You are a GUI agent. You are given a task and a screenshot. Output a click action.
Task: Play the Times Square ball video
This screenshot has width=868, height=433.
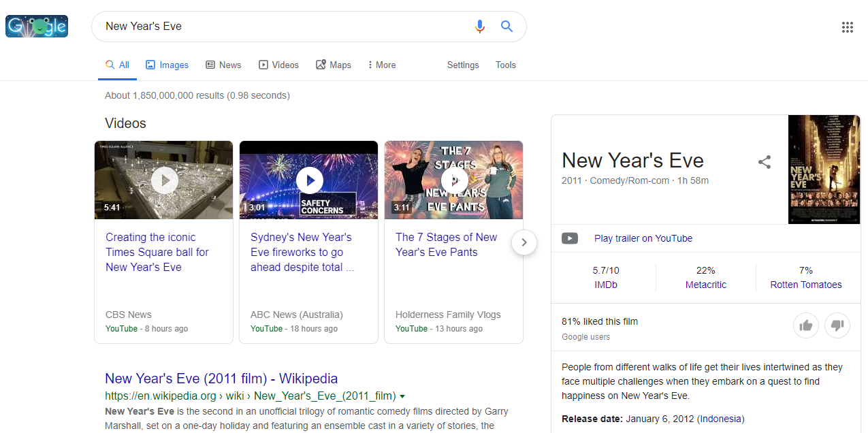pyautogui.click(x=164, y=180)
